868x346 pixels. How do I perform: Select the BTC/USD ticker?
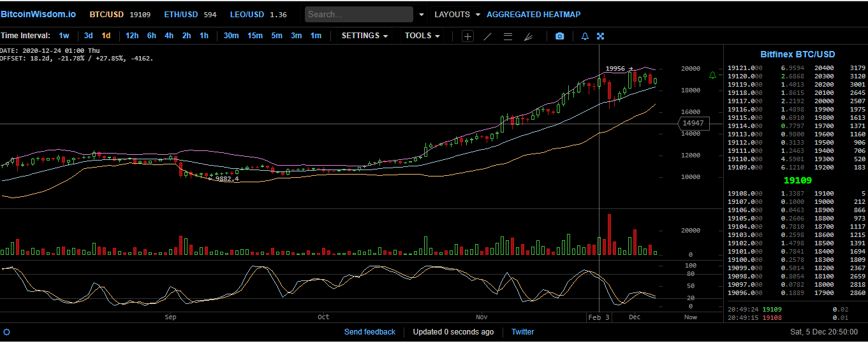[106, 14]
